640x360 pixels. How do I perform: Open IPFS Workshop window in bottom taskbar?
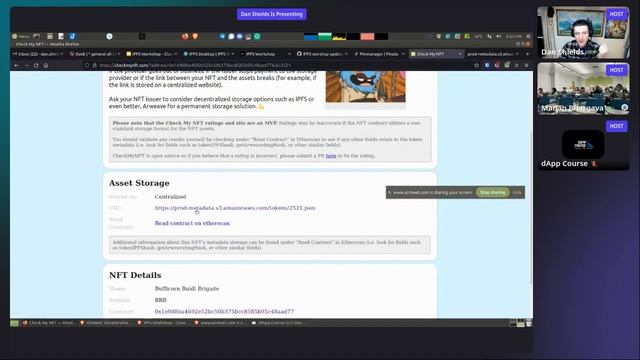162,323
